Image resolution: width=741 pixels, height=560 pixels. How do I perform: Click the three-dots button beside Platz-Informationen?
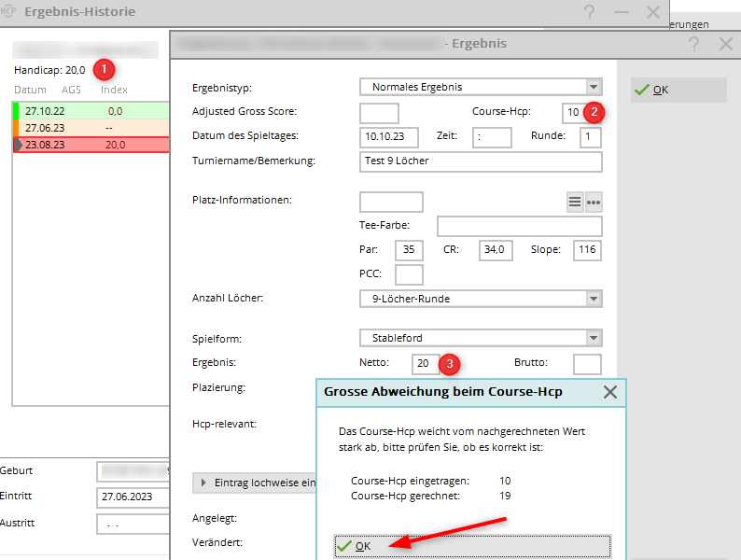pyautogui.click(x=593, y=203)
